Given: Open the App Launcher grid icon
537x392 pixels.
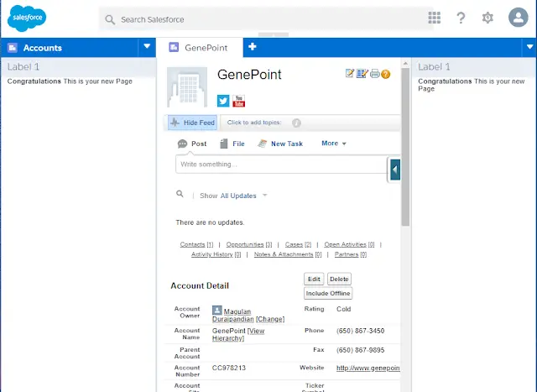Looking at the screenshot, I should pyautogui.click(x=435, y=18).
